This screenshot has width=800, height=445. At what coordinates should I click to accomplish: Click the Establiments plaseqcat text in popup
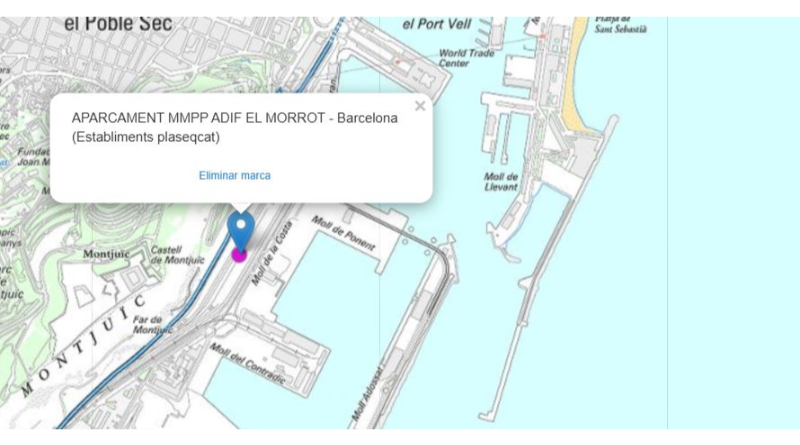[x=146, y=137]
